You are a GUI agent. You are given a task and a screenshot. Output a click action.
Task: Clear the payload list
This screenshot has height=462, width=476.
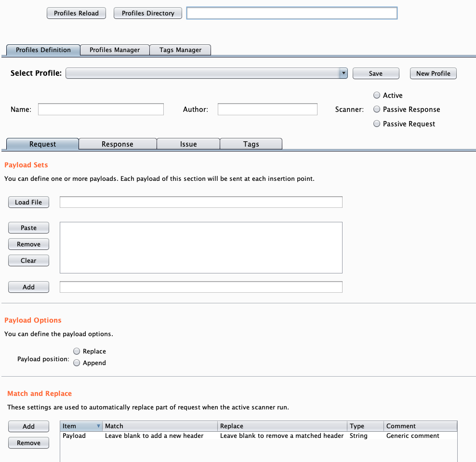[x=28, y=260]
